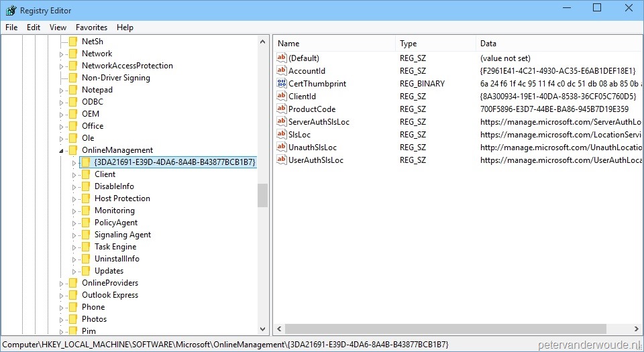Click the tree pane scroll down arrow

[263, 329]
